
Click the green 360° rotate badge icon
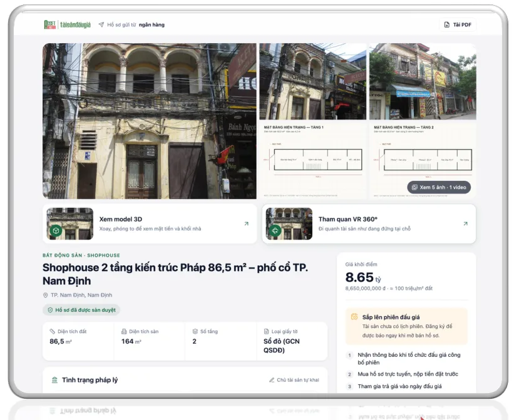point(275,230)
